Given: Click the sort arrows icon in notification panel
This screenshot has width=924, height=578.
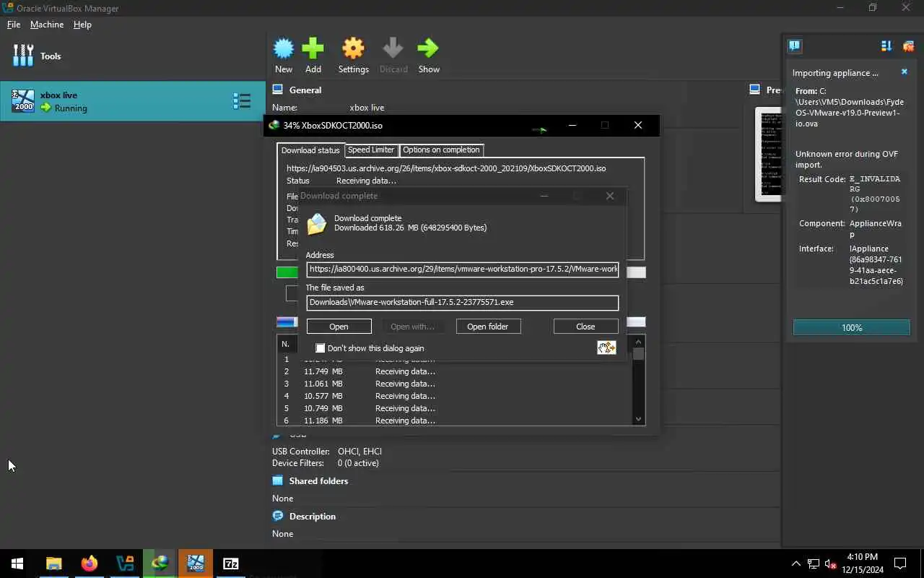Looking at the screenshot, I should [886, 46].
